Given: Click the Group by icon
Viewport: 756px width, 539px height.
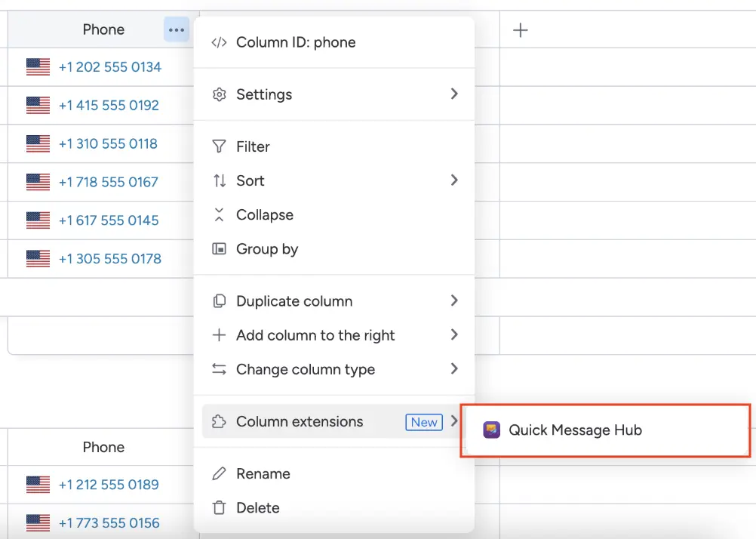Looking at the screenshot, I should (219, 249).
